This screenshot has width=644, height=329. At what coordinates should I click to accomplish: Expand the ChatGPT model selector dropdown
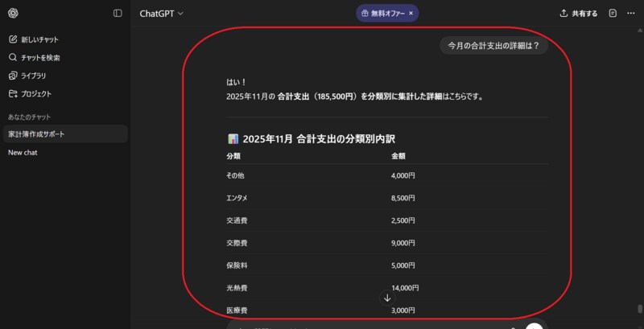click(x=163, y=14)
